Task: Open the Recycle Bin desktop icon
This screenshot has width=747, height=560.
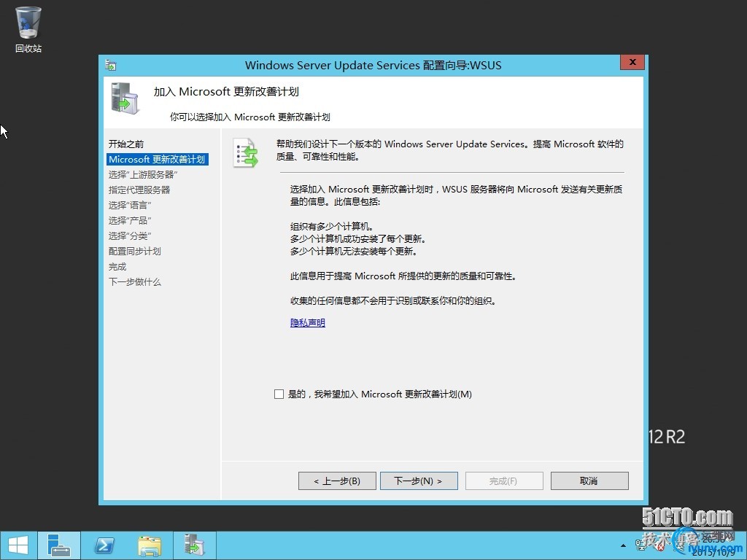Action: point(28,29)
